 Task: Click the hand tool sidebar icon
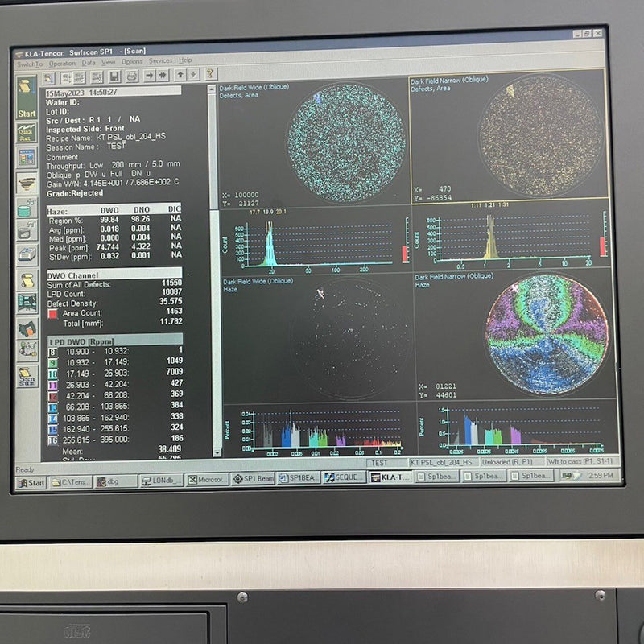[27, 328]
